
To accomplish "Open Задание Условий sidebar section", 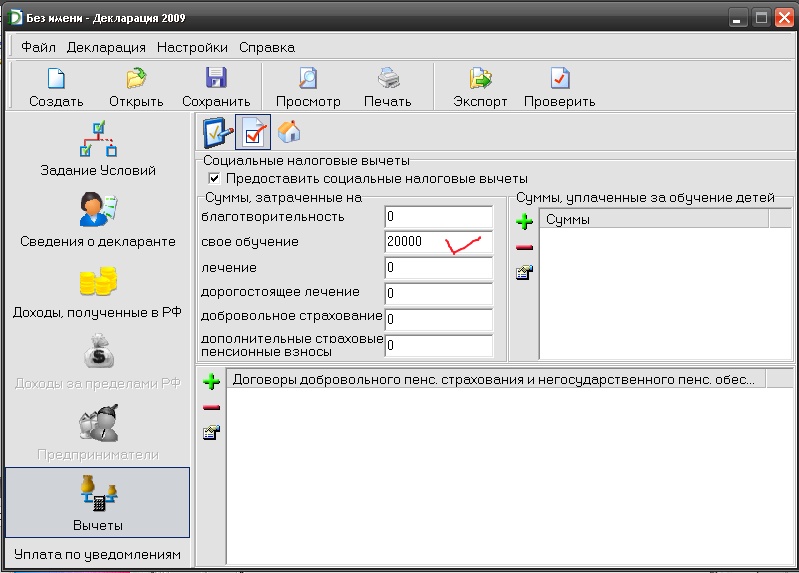I will (x=98, y=149).
